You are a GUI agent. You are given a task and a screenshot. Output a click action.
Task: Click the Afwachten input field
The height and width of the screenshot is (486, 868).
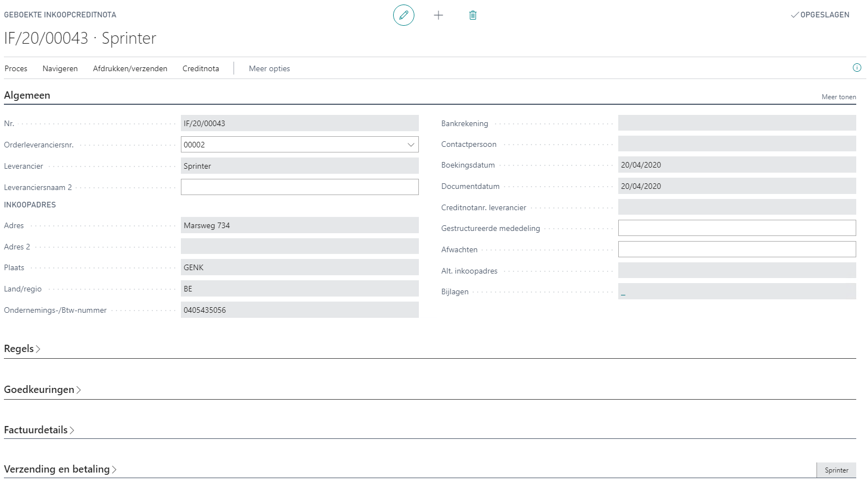pos(736,249)
